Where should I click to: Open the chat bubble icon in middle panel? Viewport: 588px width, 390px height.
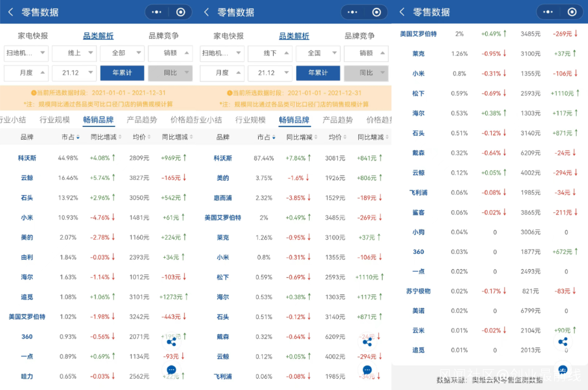click(367, 370)
